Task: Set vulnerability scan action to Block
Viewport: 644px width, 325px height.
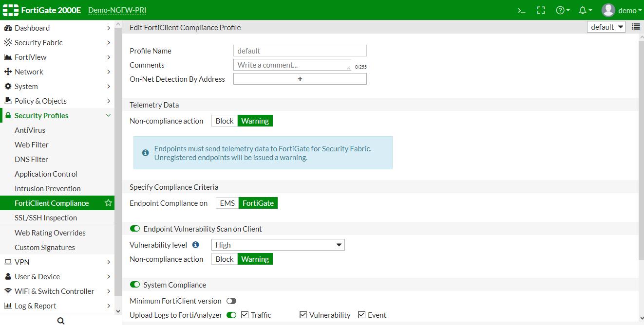Action: (x=225, y=259)
